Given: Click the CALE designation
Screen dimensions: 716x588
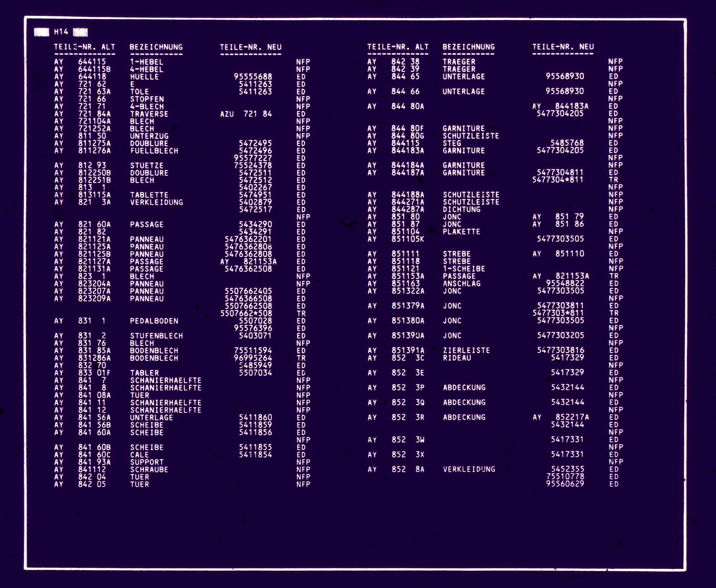Looking at the screenshot, I should coord(140,455).
